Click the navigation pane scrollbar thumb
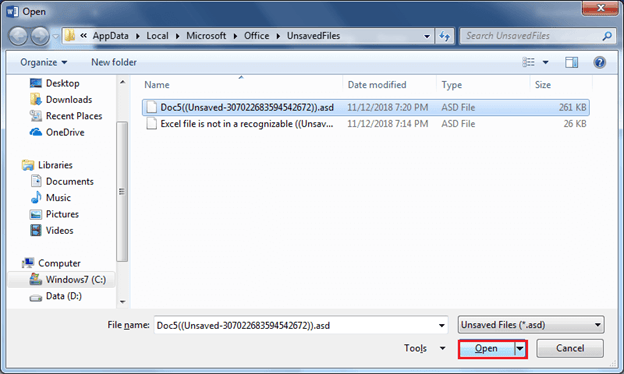Viewport: 624px width, 374px height. 122,191
